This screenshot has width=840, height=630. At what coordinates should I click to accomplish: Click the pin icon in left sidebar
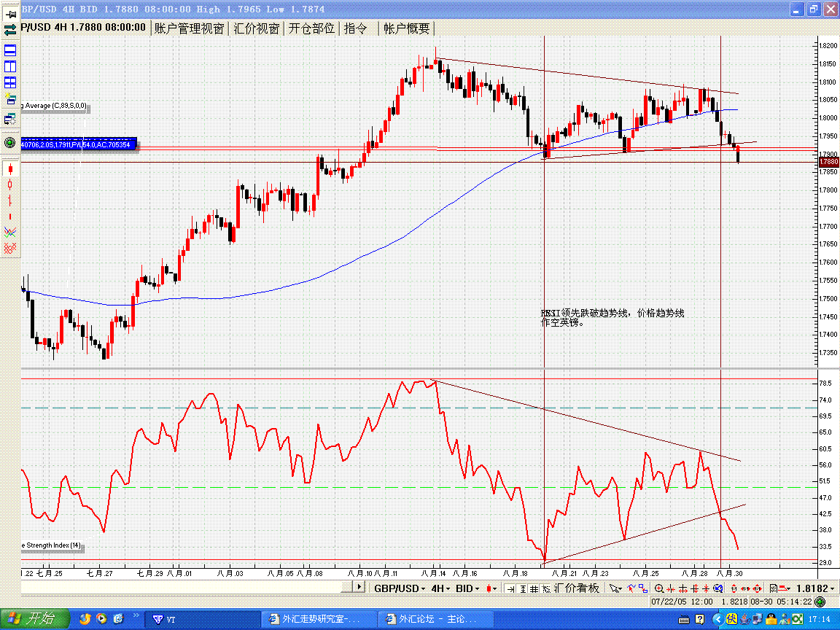point(10,13)
